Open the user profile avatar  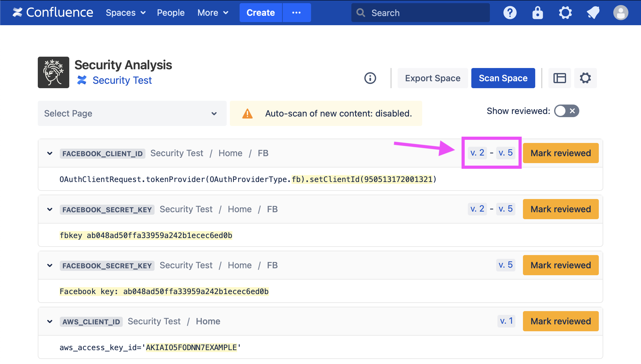(x=621, y=13)
